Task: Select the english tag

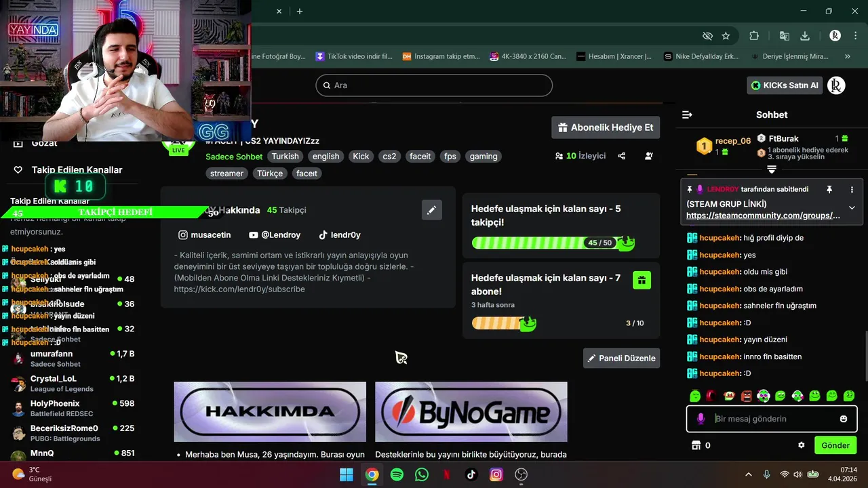Action: 325,156
